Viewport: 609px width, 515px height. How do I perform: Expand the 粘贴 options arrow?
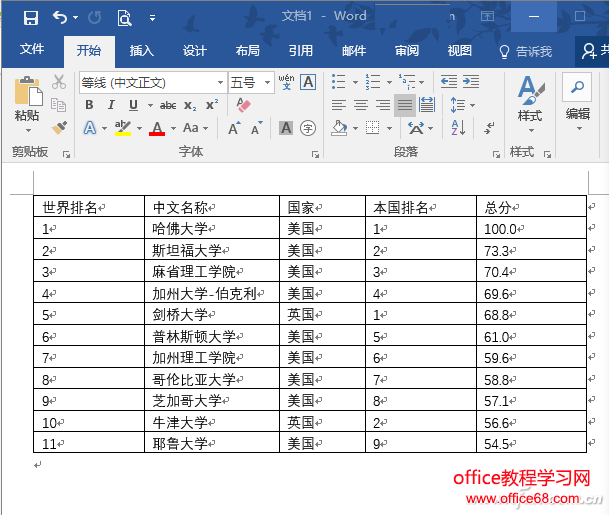click(28, 130)
